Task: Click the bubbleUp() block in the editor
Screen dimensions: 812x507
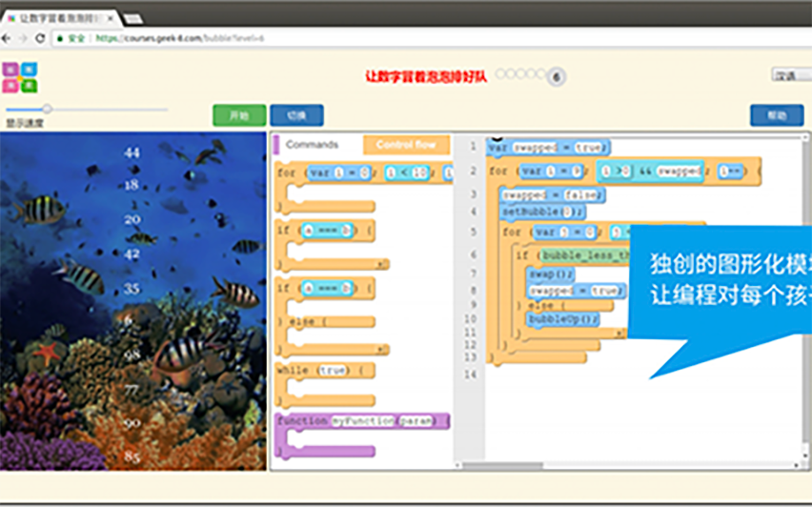Action: point(562,319)
